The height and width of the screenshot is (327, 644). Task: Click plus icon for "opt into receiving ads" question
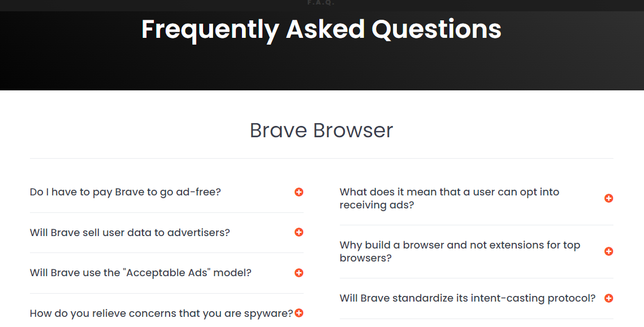point(609,198)
